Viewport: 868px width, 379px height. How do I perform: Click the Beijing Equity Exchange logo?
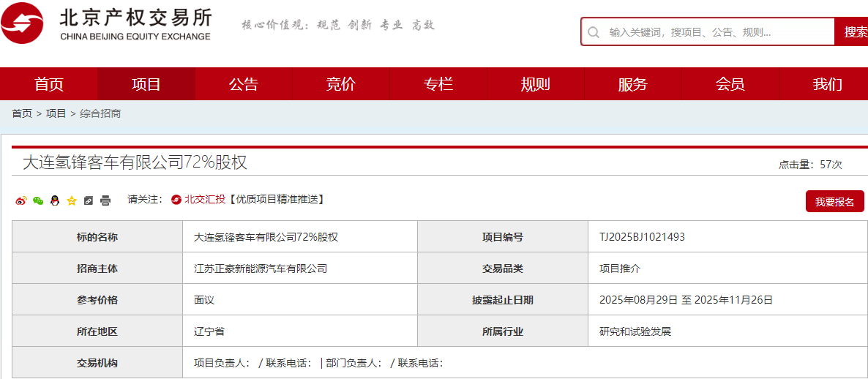click(106, 24)
